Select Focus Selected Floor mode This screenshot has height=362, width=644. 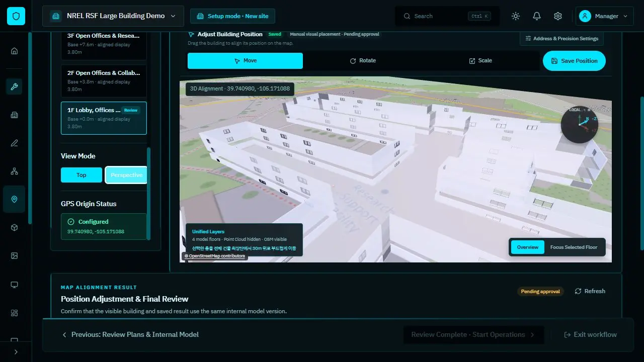tap(574, 247)
